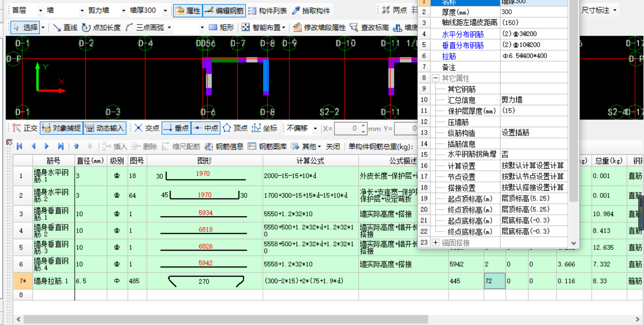Open the 构件列表 component list
644x325 pixels.
(267, 10)
